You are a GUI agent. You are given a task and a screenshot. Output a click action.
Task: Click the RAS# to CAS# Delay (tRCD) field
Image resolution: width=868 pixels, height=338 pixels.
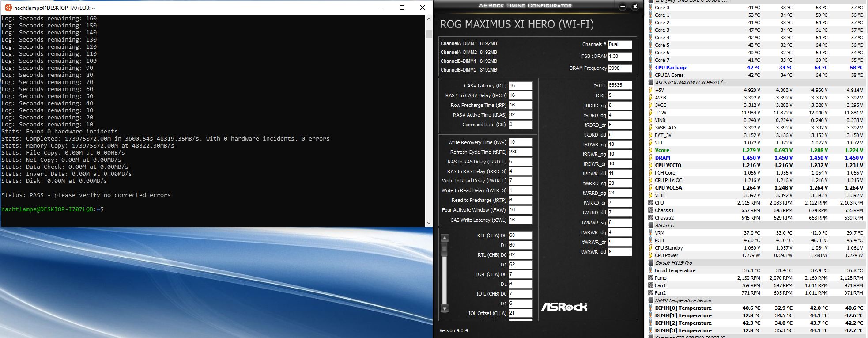[521, 95]
